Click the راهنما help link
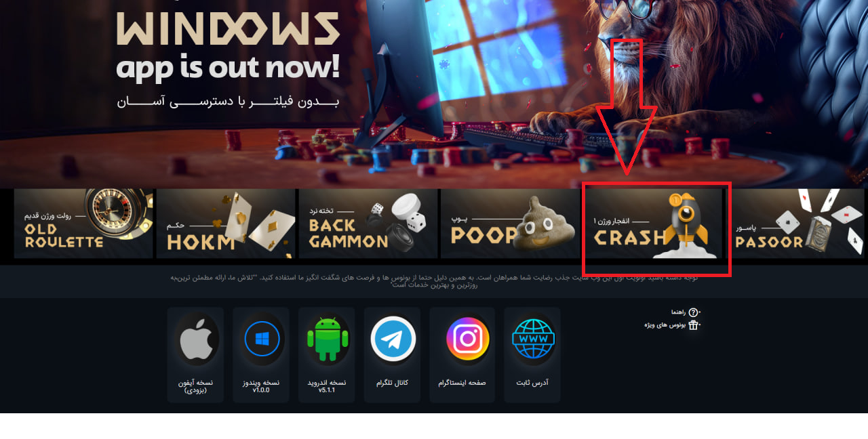Image resolution: width=868 pixels, height=439 pixels. [678, 312]
